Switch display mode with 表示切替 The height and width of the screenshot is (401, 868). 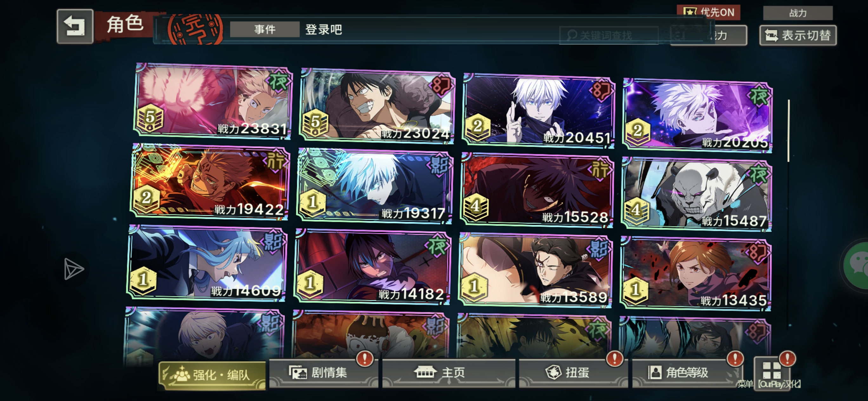pyautogui.click(x=798, y=35)
